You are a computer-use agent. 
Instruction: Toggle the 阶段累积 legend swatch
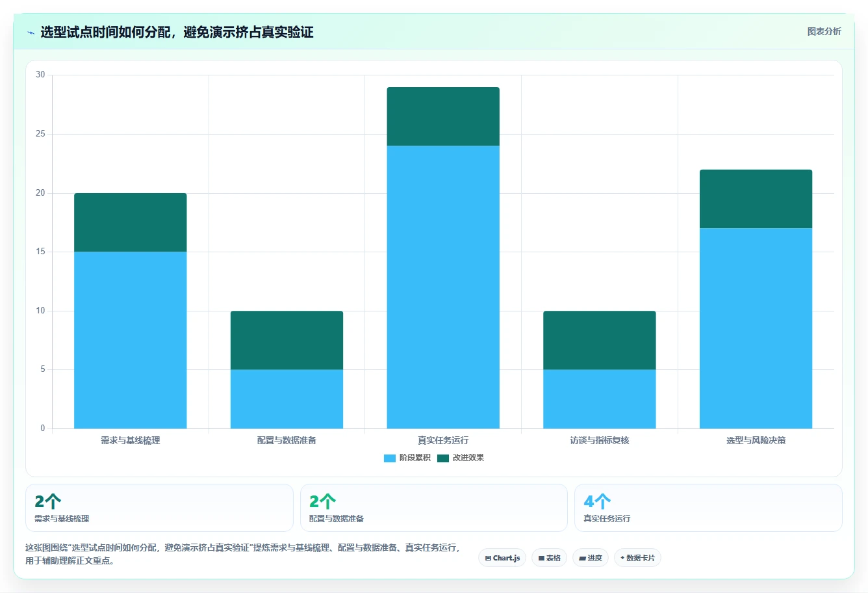click(x=390, y=458)
